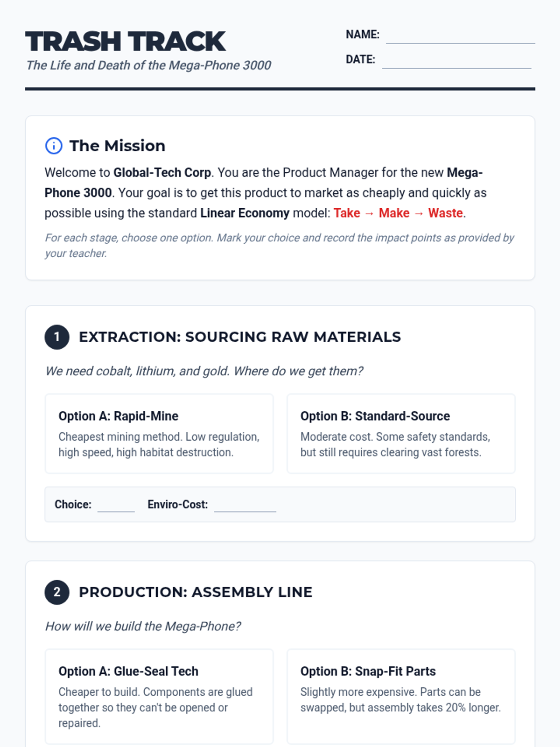The width and height of the screenshot is (560, 747).
Task: Click the cobalt, lithium, and gold question
Action: click(204, 371)
